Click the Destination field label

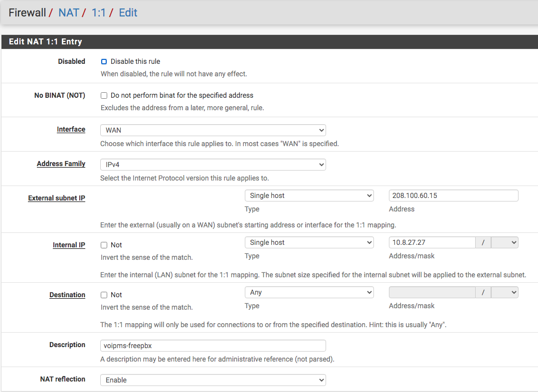click(x=67, y=295)
